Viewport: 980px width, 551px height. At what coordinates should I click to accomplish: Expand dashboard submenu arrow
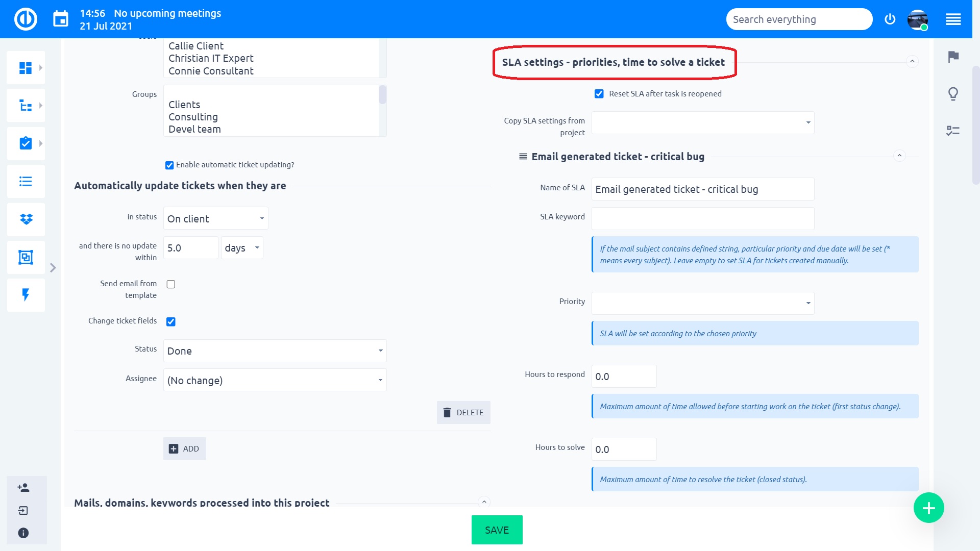point(41,68)
